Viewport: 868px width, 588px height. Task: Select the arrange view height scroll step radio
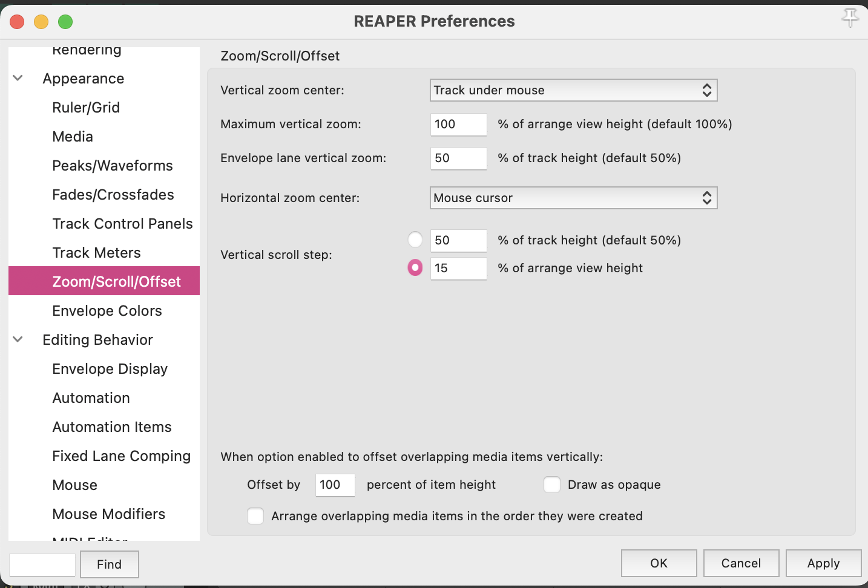(x=415, y=267)
